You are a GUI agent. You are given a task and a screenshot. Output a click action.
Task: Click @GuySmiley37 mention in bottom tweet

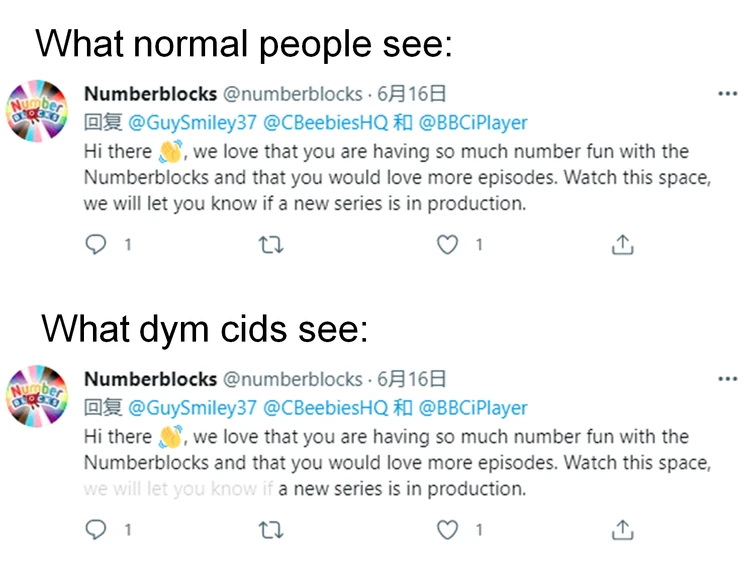pos(191,408)
